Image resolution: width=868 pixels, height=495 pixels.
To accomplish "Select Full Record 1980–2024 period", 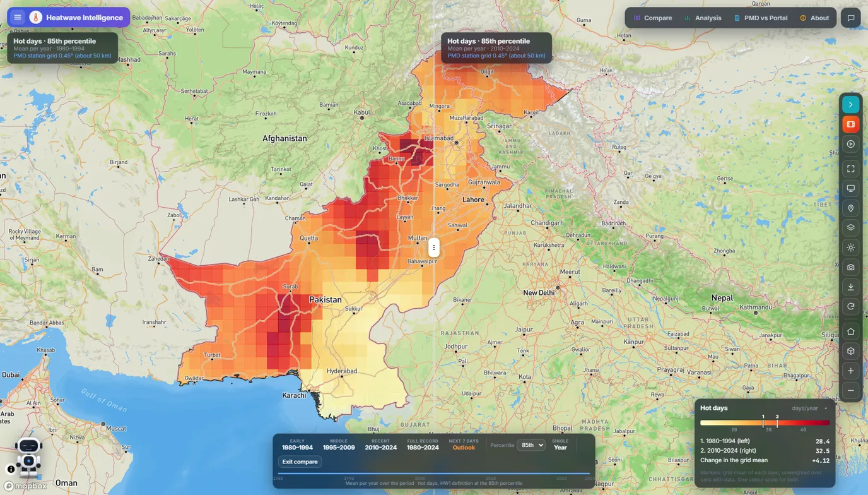I will click(x=423, y=444).
